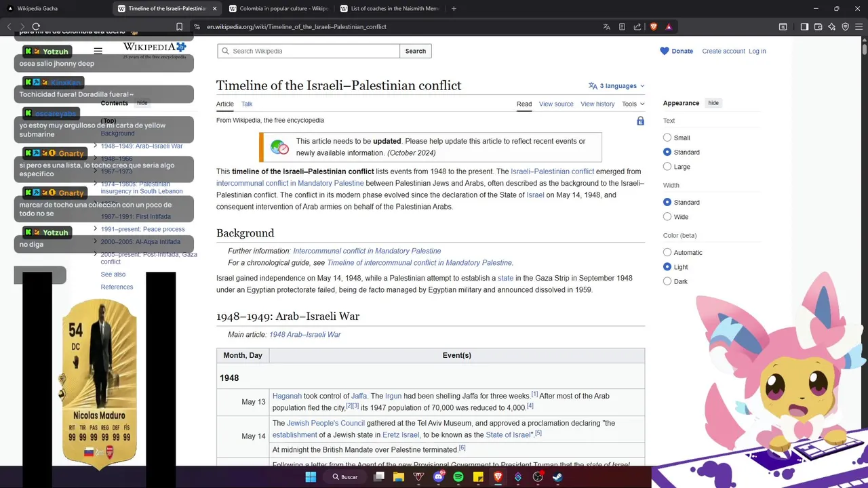Open the Wikipedia main menu hamburger icon
Viewport: 868px width, 488px height.
[98, 51]
